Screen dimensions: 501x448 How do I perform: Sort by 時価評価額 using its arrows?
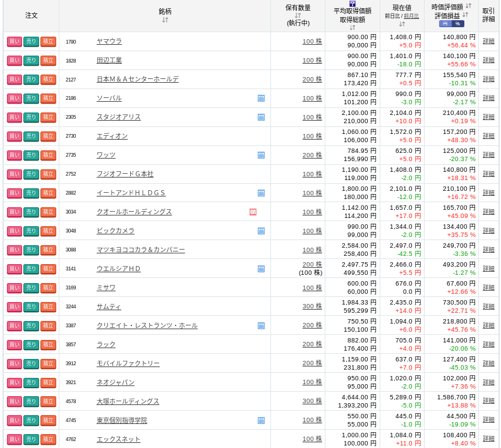(468, 6)
